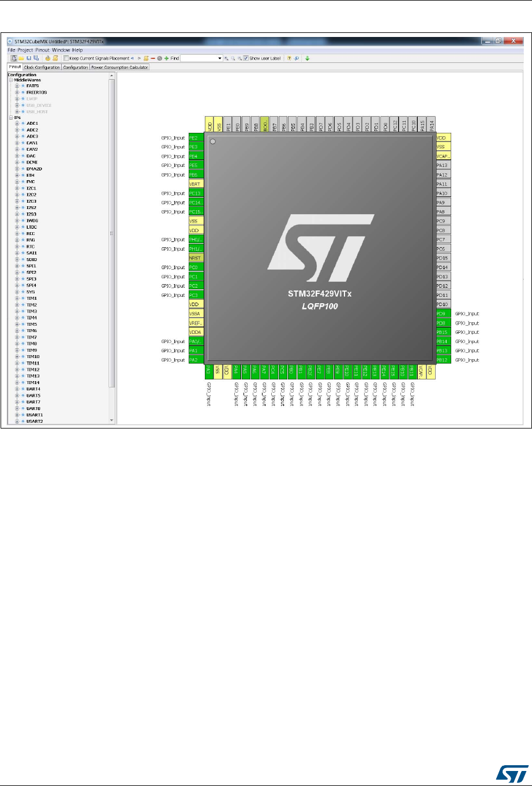The width and height of the screenshot is (532, 786).
Task: Open the Pinout menu
Action: tap(43, 50)
